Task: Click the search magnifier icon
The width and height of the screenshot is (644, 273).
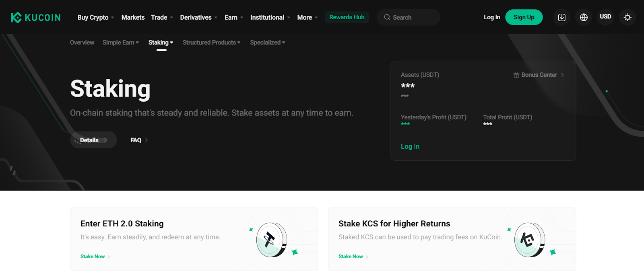Action: 387,17
